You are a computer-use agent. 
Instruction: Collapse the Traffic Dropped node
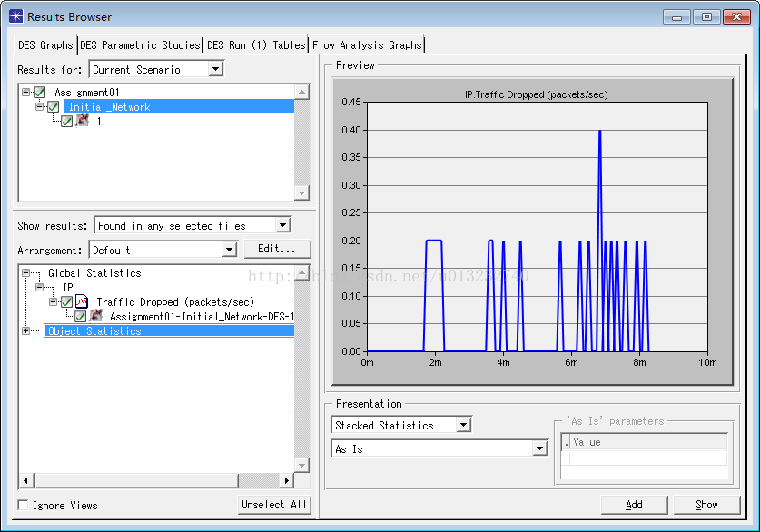click(53, 301)
